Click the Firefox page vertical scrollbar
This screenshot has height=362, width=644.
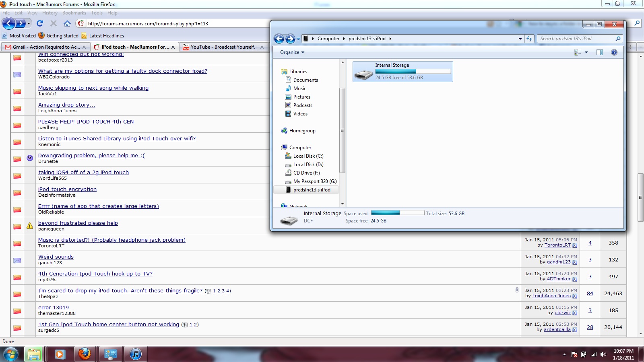(x=640, y=197)
